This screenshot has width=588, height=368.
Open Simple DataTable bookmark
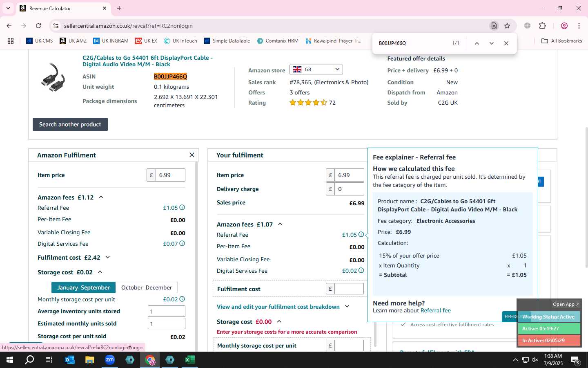[x=227, y=41]
